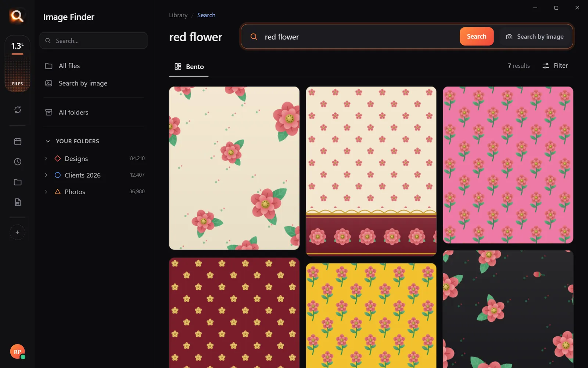Click the orange Search button

477,36
